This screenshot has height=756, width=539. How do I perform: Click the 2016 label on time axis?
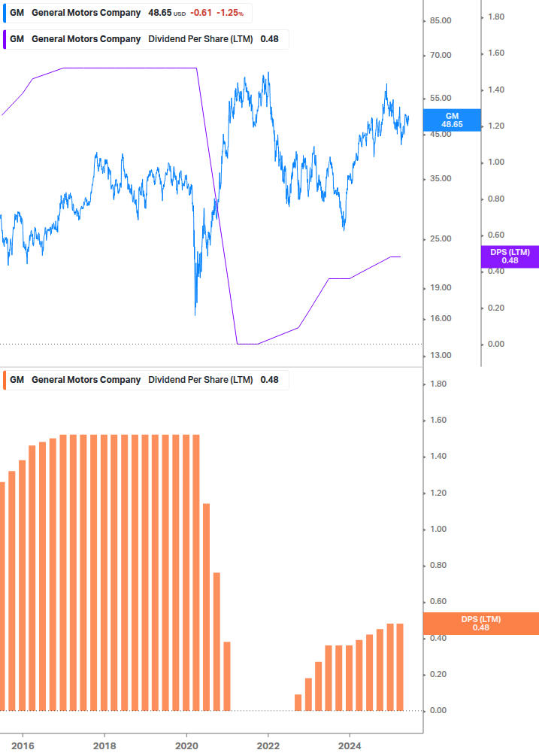click(23, 746)
